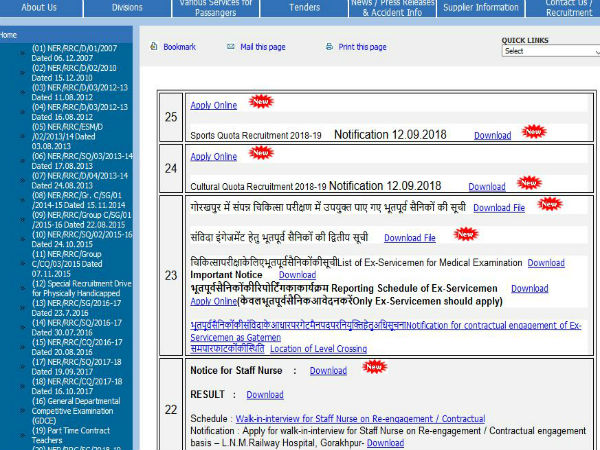Open (09) NER/RRC/Group C/SG/01/2015-16 item
Screen dimensions: 600x450
(x=82, y=220)
